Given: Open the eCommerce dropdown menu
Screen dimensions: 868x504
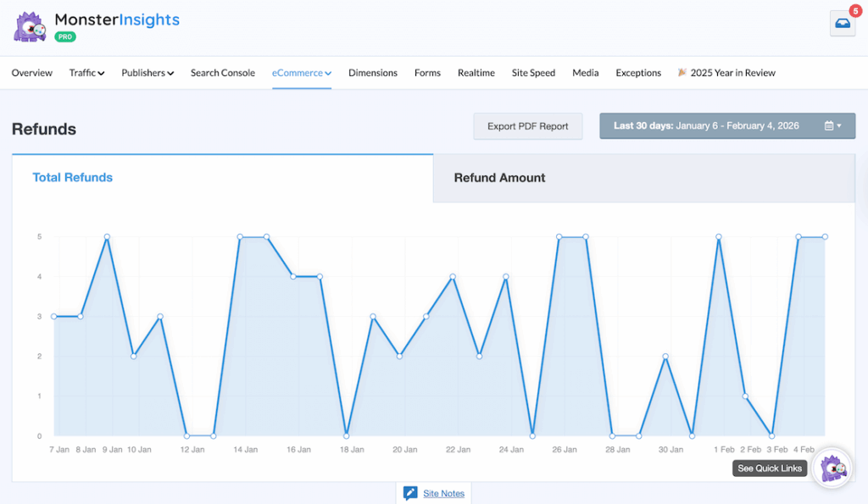Looking at the screenshot, I should [302, 73].
